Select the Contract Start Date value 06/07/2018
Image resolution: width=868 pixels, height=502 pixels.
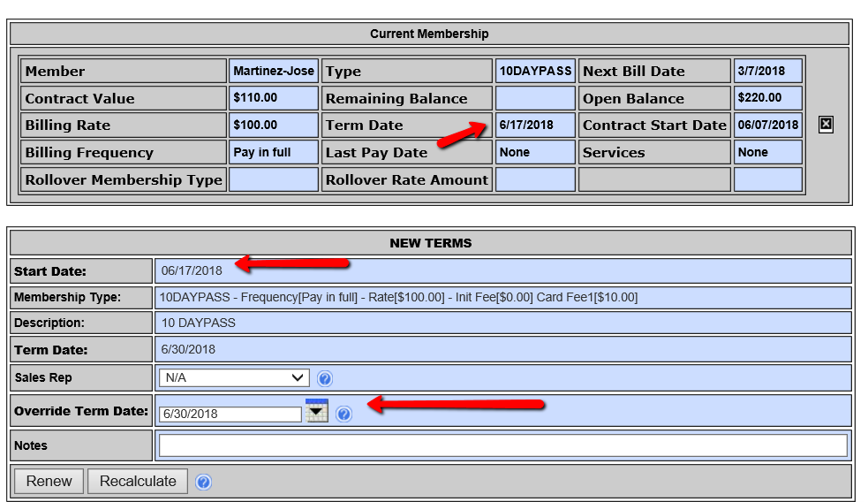click(x=767, y=125)
